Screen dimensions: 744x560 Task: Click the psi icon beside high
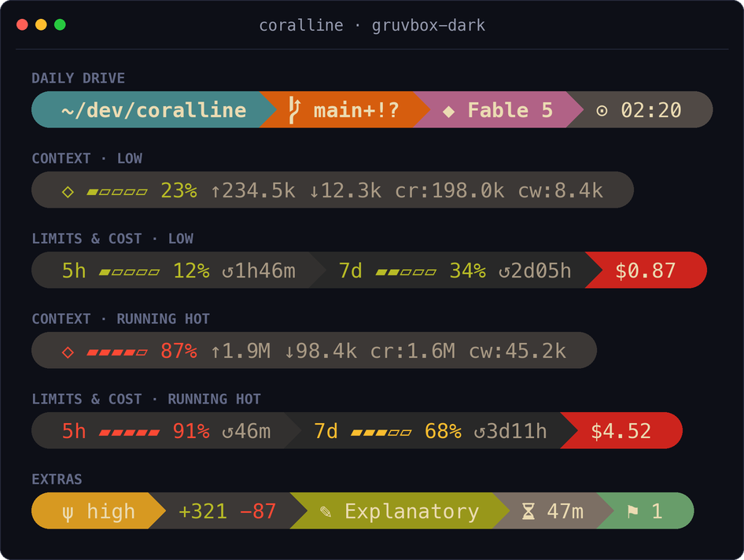68,513
